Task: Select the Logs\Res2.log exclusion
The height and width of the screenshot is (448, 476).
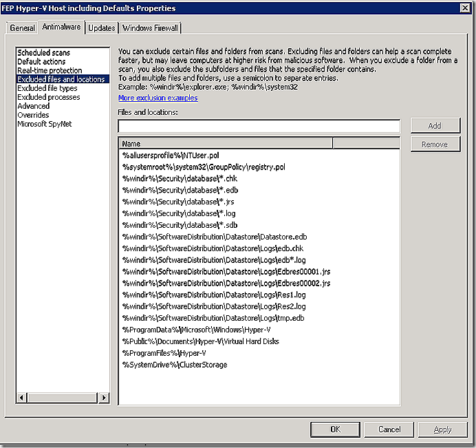Action: coord(214,306)
